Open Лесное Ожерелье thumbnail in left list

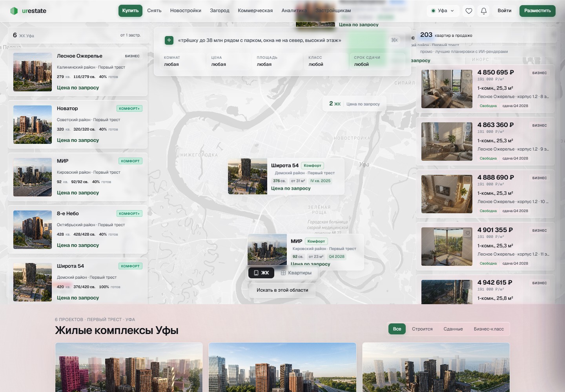(33, 72)
